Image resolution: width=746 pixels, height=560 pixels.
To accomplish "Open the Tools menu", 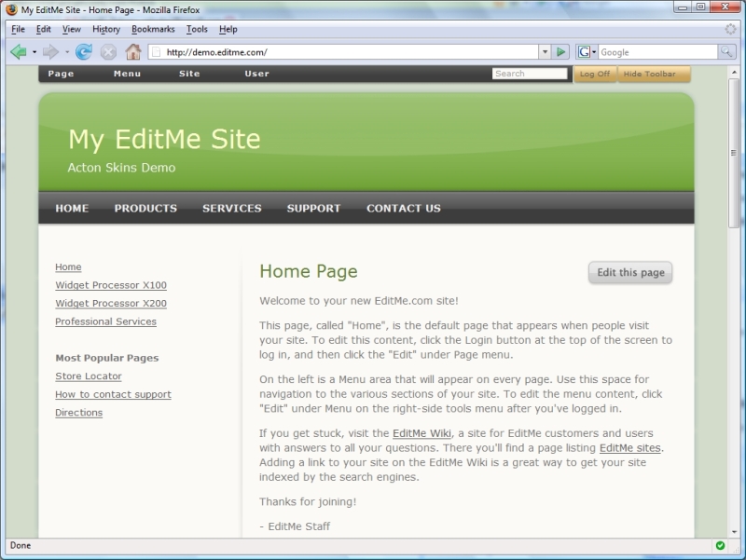I will (x=197, y=29).
